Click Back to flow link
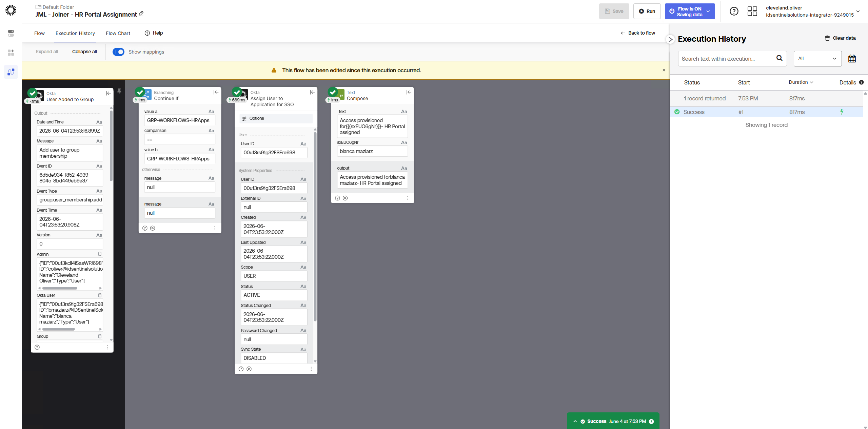The image size is (868, 429). click(638, 33)
